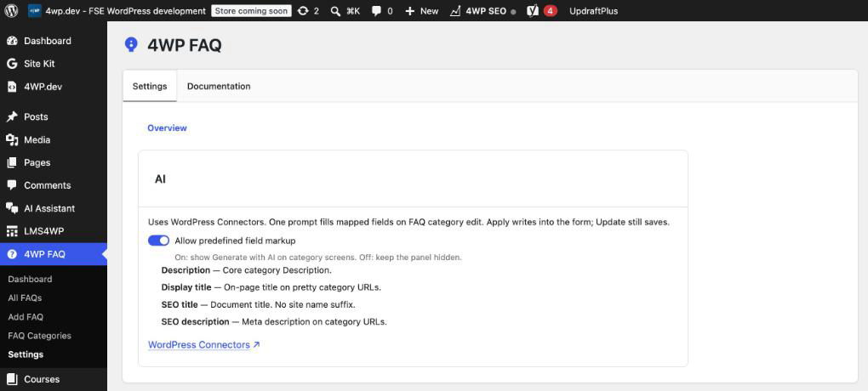Open the FAQ submenu Dashboard item
Image resolution: width=868 pixels, height=391 pixels.
pos(30,280)
